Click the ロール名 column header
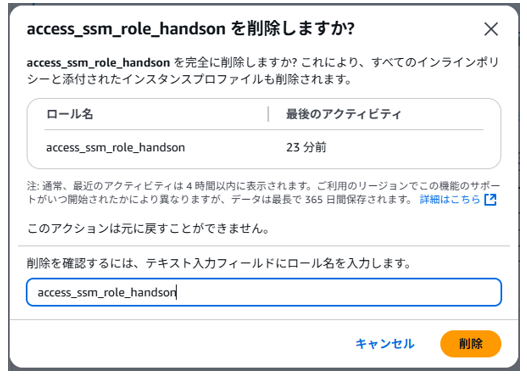Screen dimensions: 527x376 [70, 114]
